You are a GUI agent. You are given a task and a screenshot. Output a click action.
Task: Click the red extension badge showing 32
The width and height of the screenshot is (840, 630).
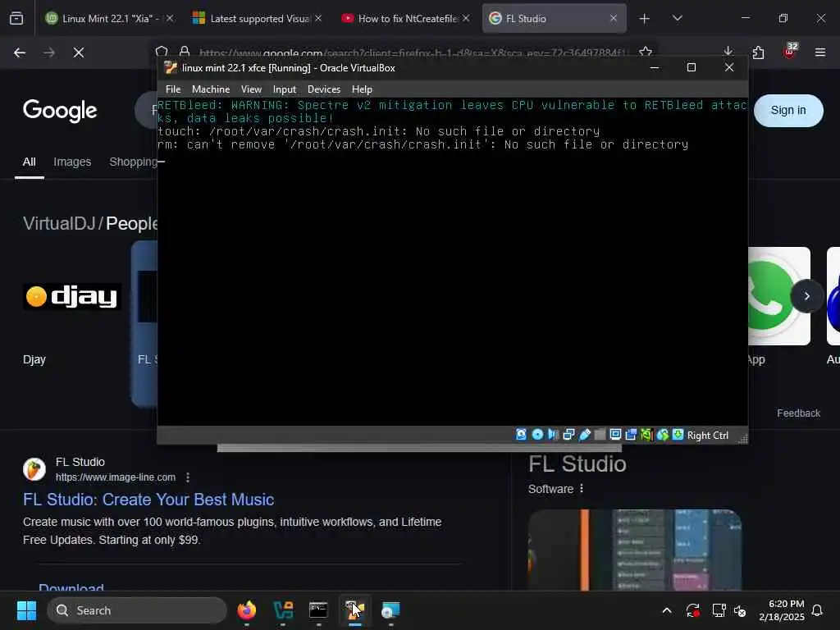[789, 51]
